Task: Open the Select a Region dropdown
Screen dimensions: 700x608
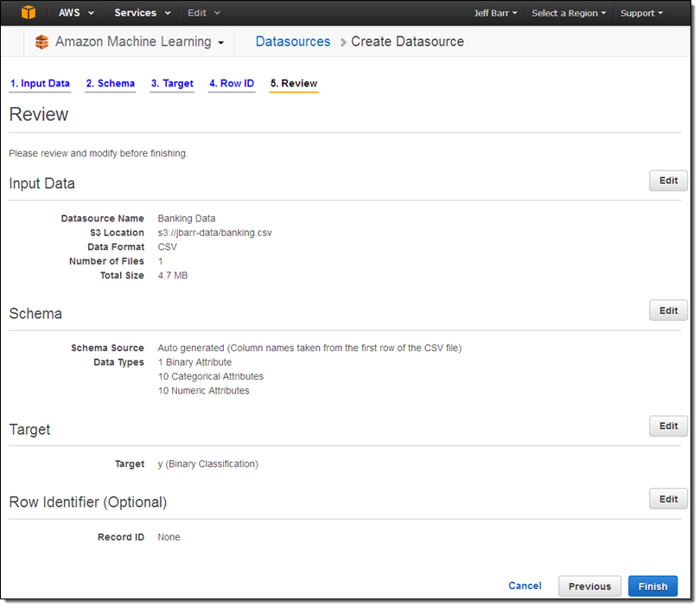Action: (x=569, y=13)
